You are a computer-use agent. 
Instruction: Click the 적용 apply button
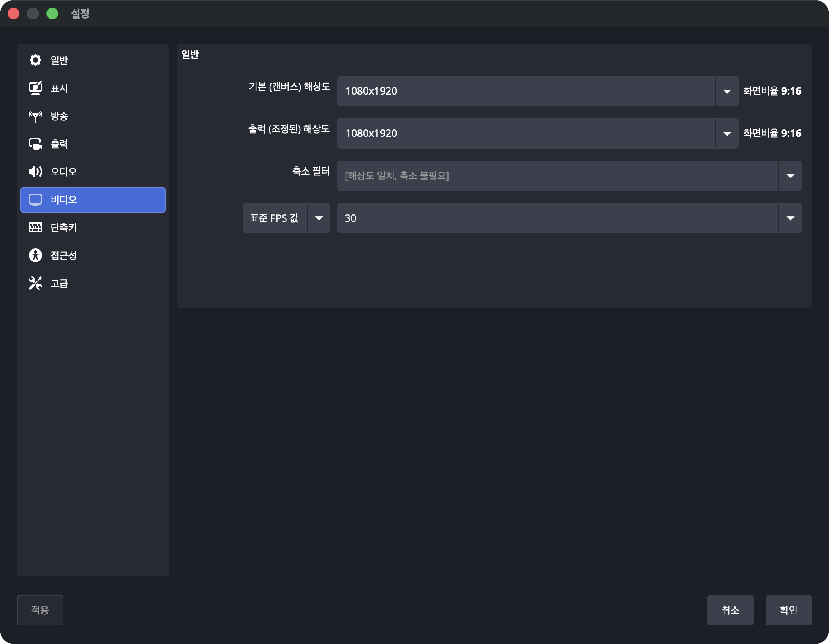40,610
